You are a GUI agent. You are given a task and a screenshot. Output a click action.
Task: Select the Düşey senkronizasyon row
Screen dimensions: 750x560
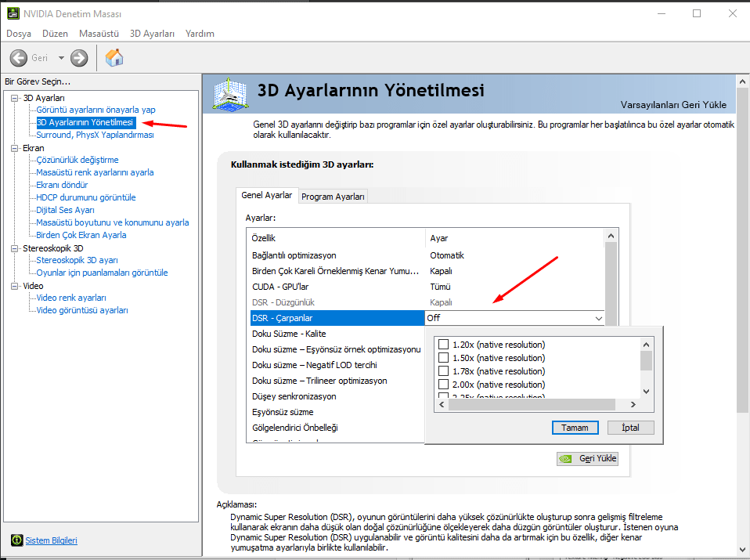pyautogui.click(x=336, y=396)
